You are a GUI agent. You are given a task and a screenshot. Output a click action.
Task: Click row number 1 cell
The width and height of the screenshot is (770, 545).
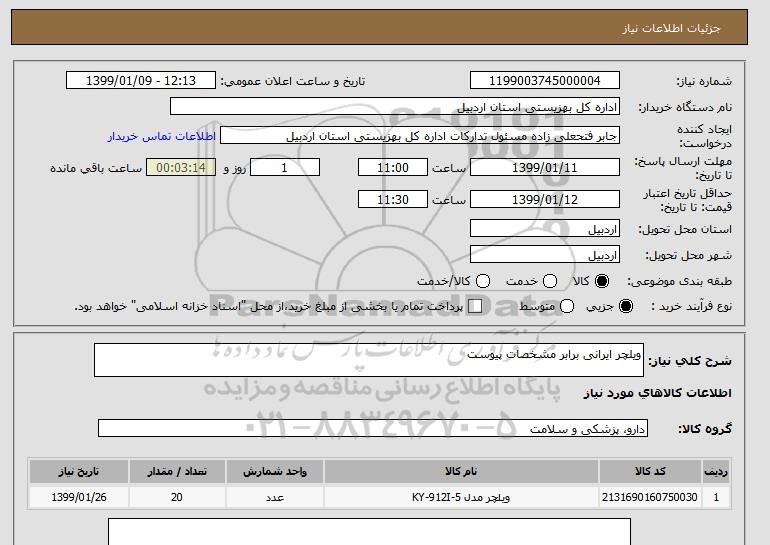click(716, 497)
